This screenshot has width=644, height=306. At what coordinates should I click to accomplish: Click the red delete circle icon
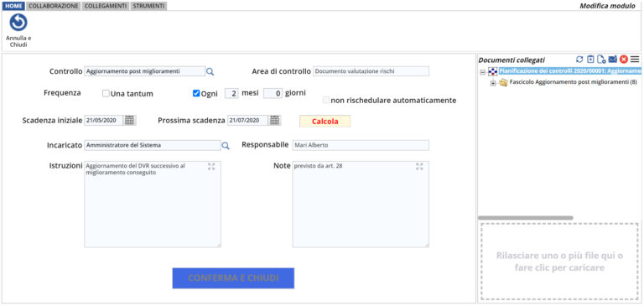coord(624,60)
